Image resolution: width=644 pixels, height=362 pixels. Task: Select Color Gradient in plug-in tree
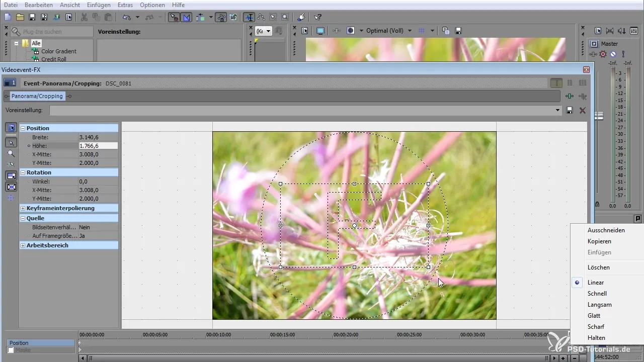[59, 51]
